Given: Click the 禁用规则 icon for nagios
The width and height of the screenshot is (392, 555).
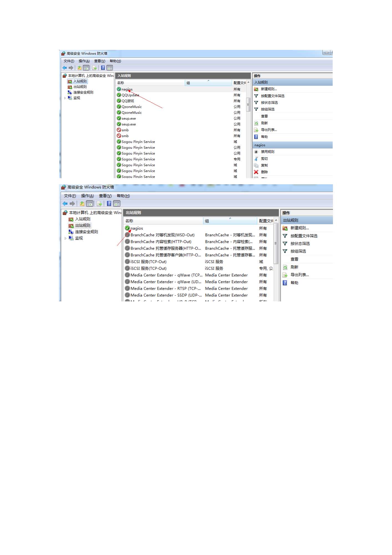Looking at the screenshot, I should click(x=256, y=152).
